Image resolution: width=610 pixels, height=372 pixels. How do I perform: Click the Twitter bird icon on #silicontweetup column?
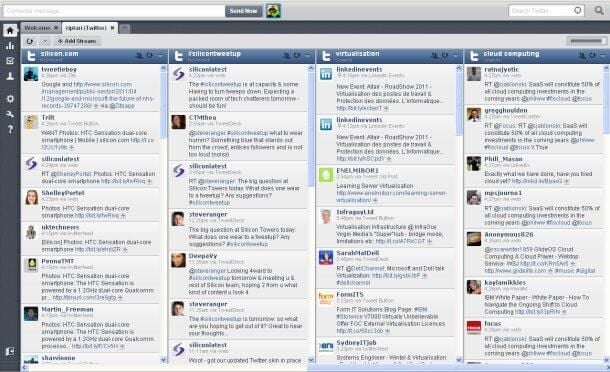pos(179,56)
